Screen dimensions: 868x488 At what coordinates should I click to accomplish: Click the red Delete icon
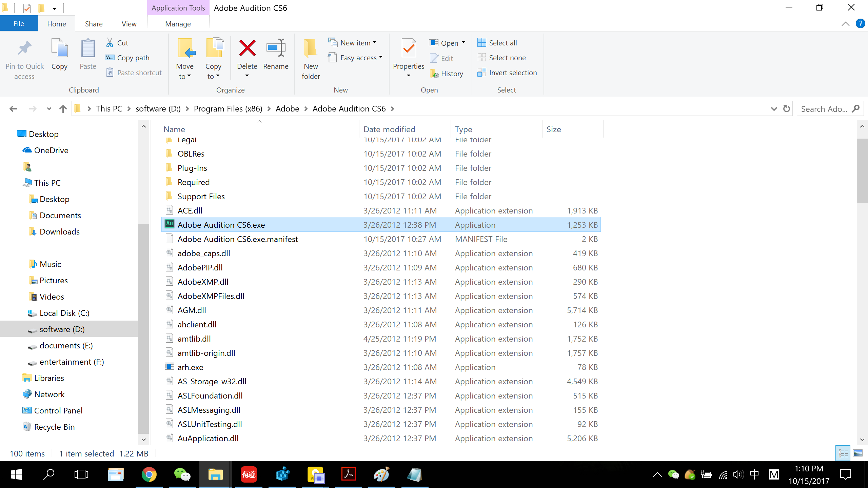click(247, 48)
